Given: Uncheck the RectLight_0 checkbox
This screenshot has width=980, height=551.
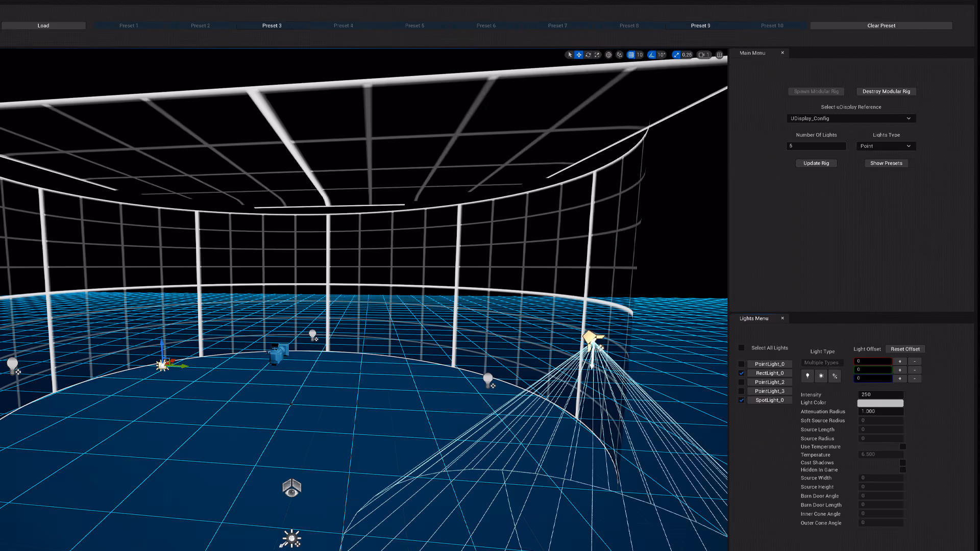Looking at the screenshot, I should pyautogui.click(x=741, y=373).
